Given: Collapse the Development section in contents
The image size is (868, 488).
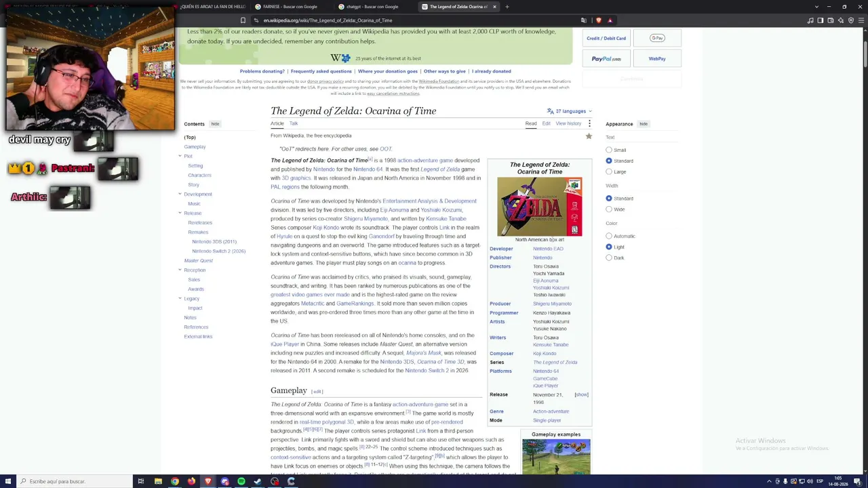Looking at the screenshot, I should click(180, 194).
